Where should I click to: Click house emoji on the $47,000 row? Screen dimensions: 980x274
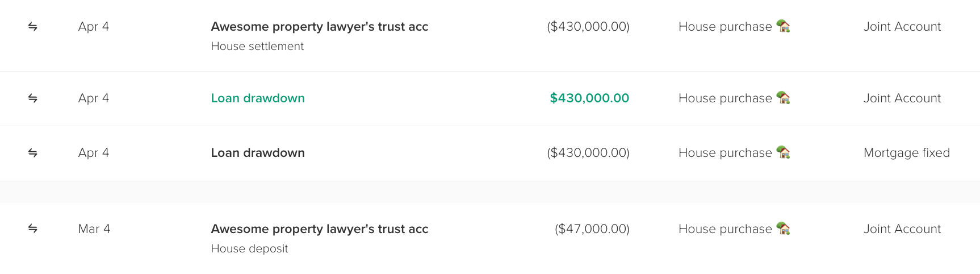[x=784, y=229]
